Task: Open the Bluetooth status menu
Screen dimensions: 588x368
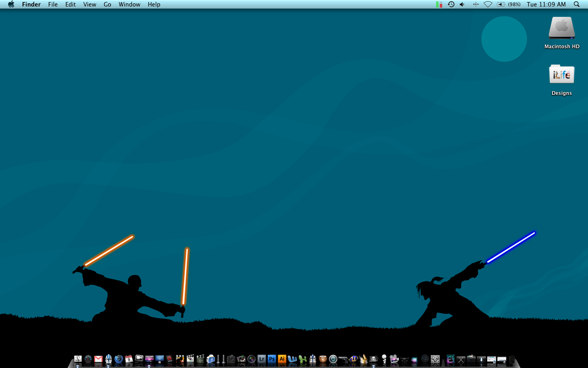Action: 476,4
